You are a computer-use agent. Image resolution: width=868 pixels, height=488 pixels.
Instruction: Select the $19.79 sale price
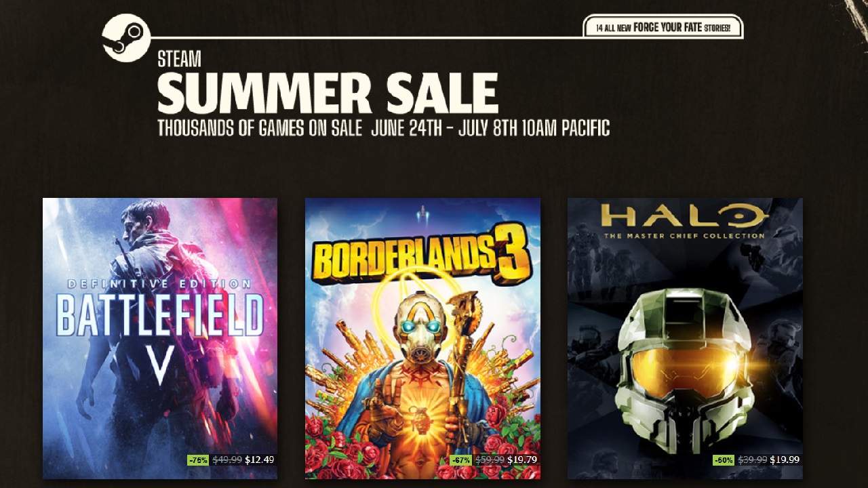coord(522,460)
